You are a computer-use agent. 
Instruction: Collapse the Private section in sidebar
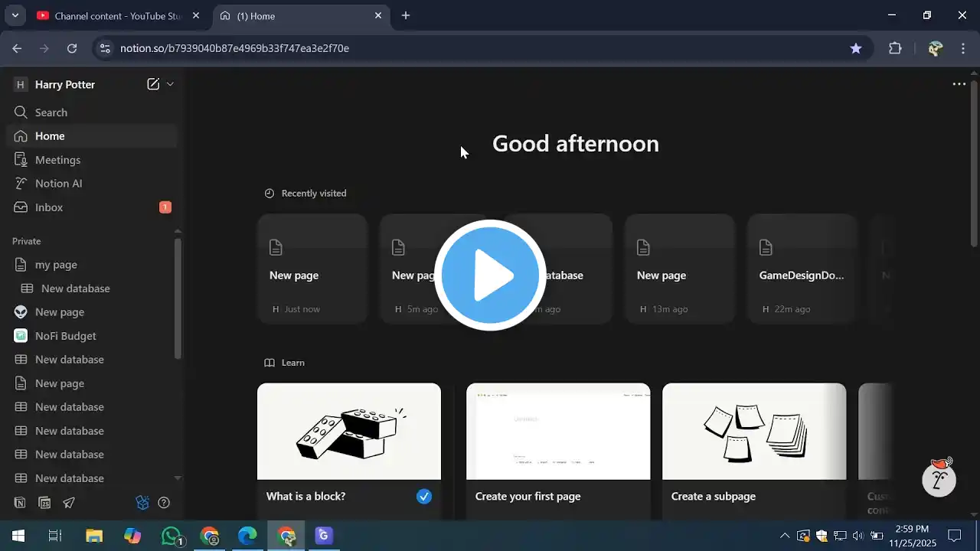point(27,241)
